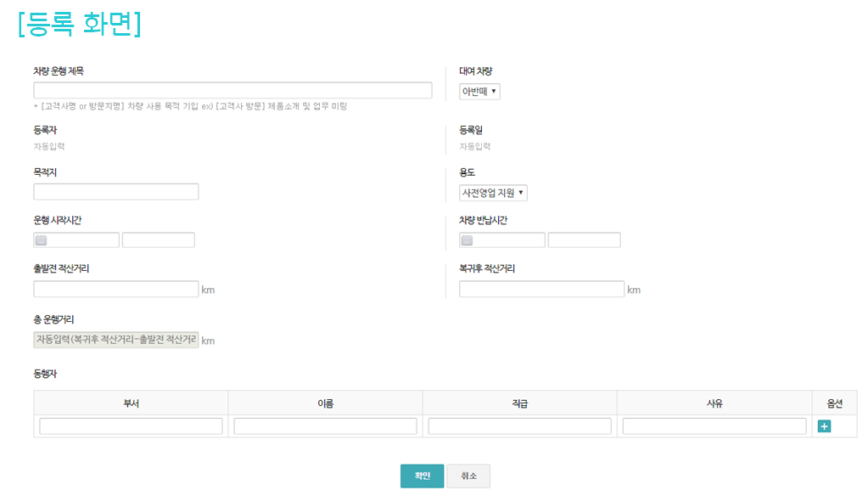868x496 pixels.
Task: Open the calendar icon for 차량 반납시간
Action: (467, 240)
